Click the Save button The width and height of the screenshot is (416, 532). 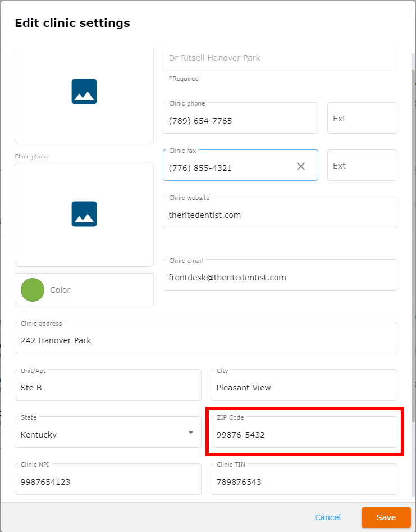click(386, 517)
